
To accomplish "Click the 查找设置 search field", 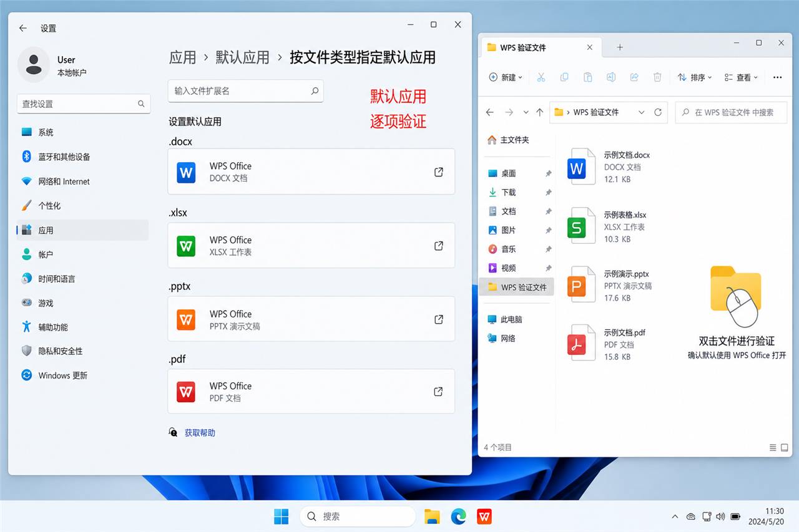I will (x=84, y=104).
